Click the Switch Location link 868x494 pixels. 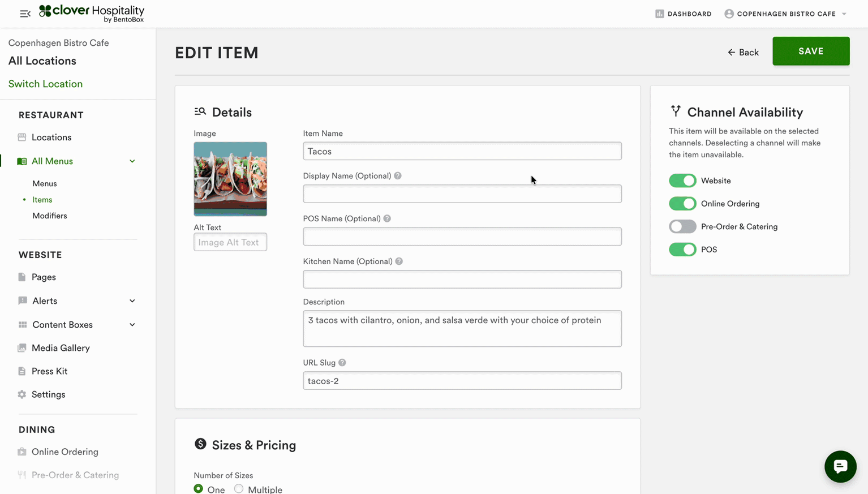coord(45,84)
